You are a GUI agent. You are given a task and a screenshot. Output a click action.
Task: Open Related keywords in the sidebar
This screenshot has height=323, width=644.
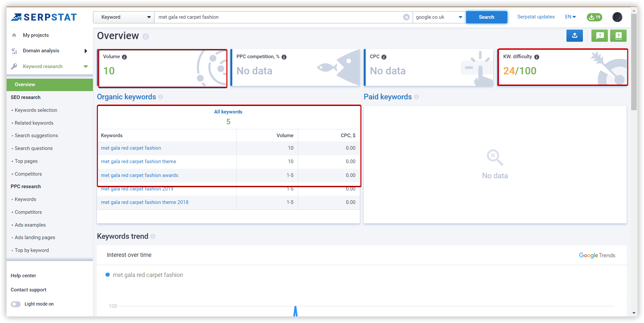click(34, 123)
